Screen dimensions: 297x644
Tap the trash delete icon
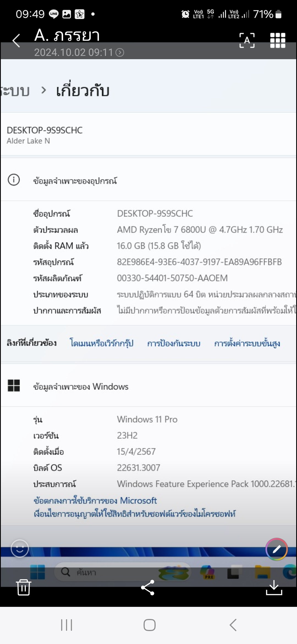pos(23,587)
